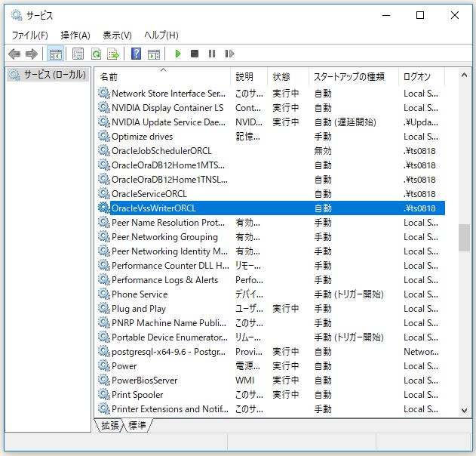Select the Peer Networking Grouping service
Screen dimensions: 476x456
point(271,236)
